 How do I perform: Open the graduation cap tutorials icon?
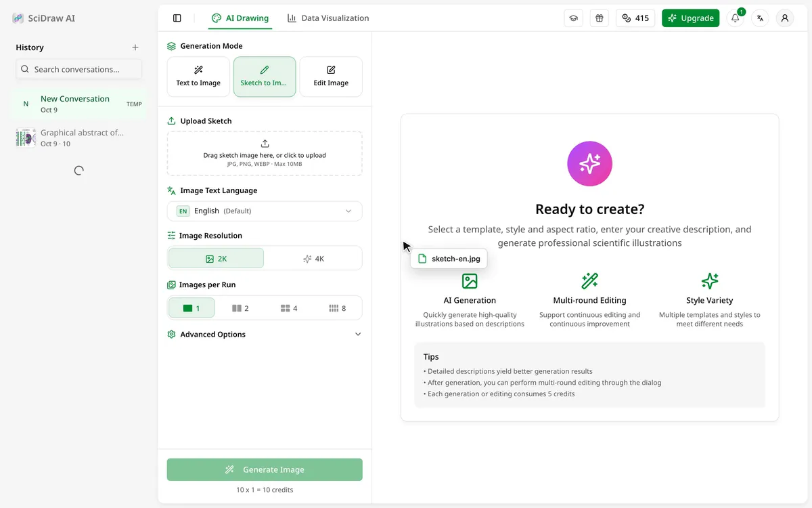574,18
